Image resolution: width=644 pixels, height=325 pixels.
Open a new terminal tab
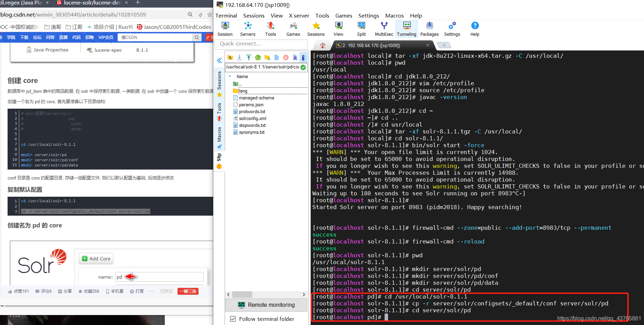pos(444,45)
